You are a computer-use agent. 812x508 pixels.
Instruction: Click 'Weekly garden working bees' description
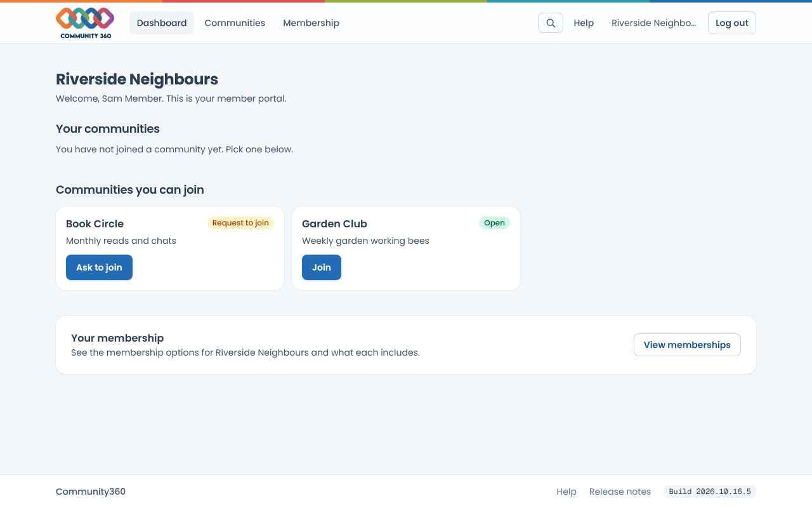tap(365, 241)
